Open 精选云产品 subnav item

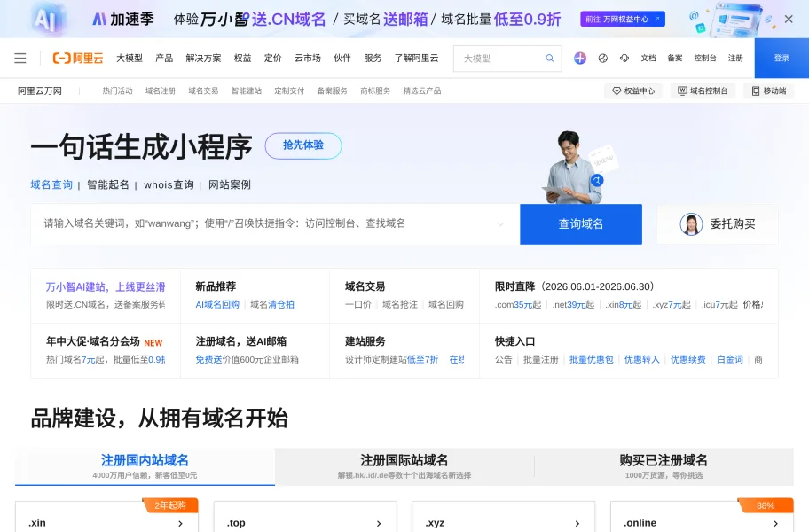[x=422, y=90]
